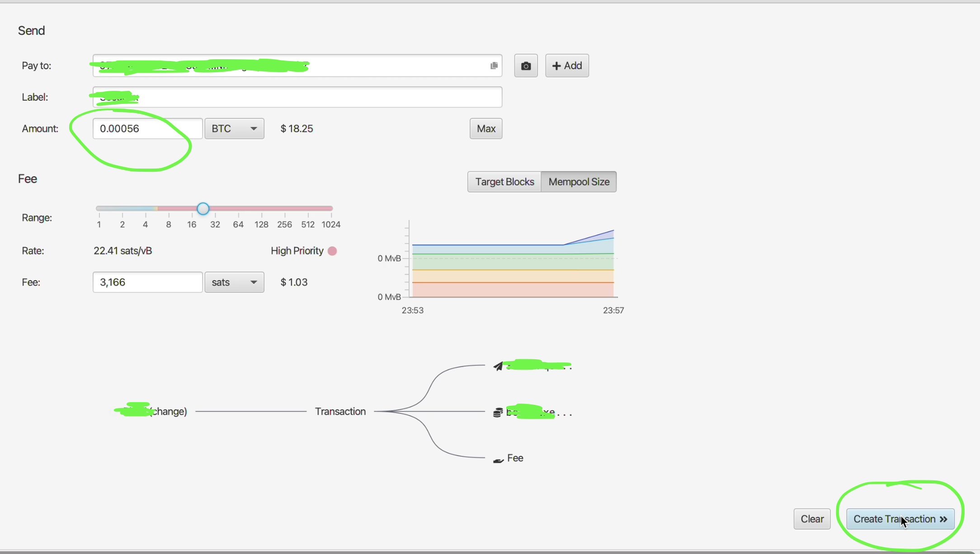Screen dimensions: 980x554
Task: Edit the fee value of 3,166 sats
Action: point(147,282)
